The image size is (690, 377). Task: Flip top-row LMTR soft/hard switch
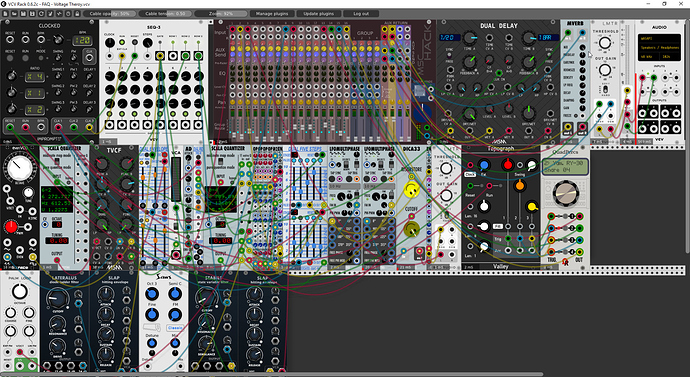pos(605,89)
